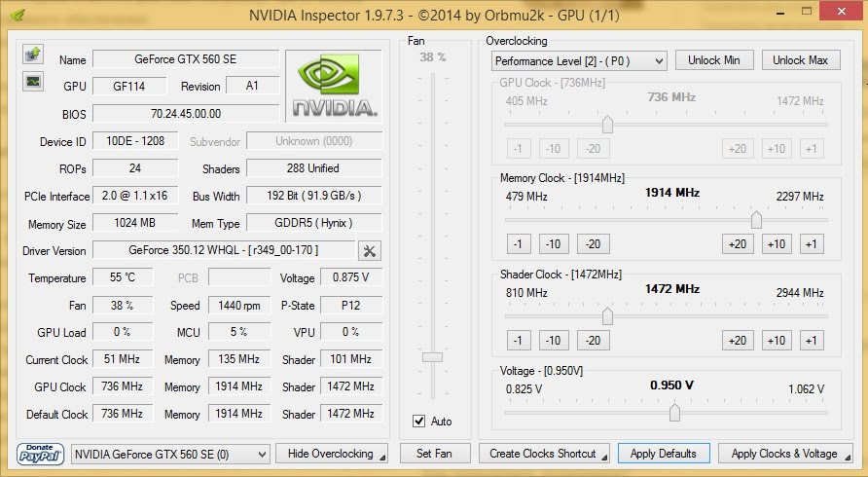
Task: Increase Shader Clock by 10 MHz
Action: click(777, 341)
